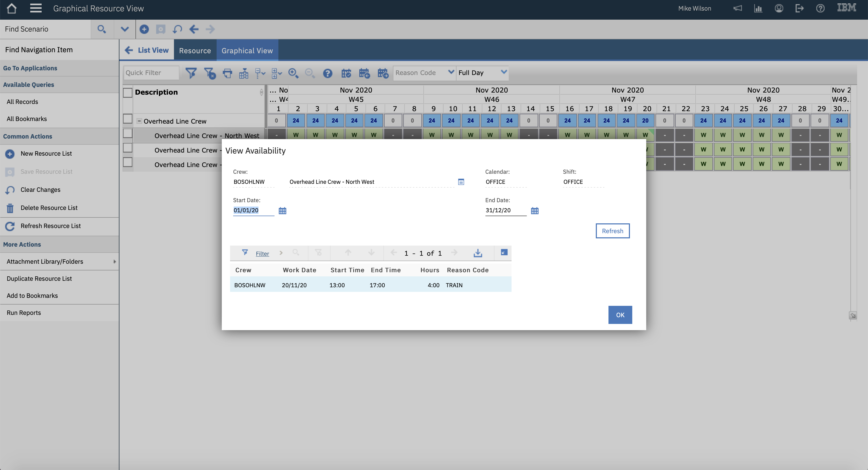Image resolution: width=868 pixels, height=470 pixels.
Task: Clear the applied filter in the toolbar
Action: click(210, 73)
